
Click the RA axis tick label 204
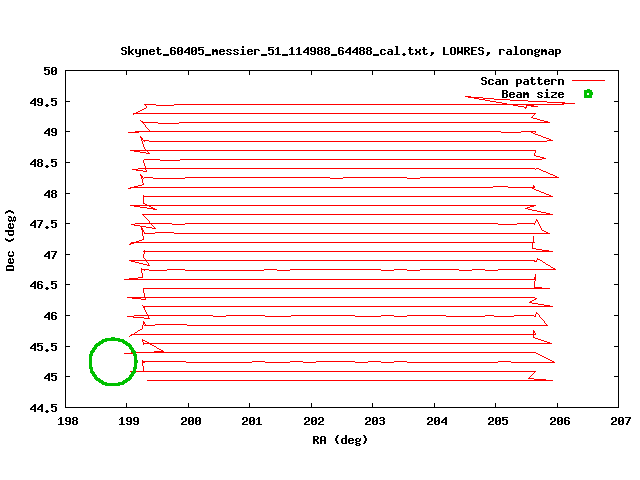(x=437, y=421)
